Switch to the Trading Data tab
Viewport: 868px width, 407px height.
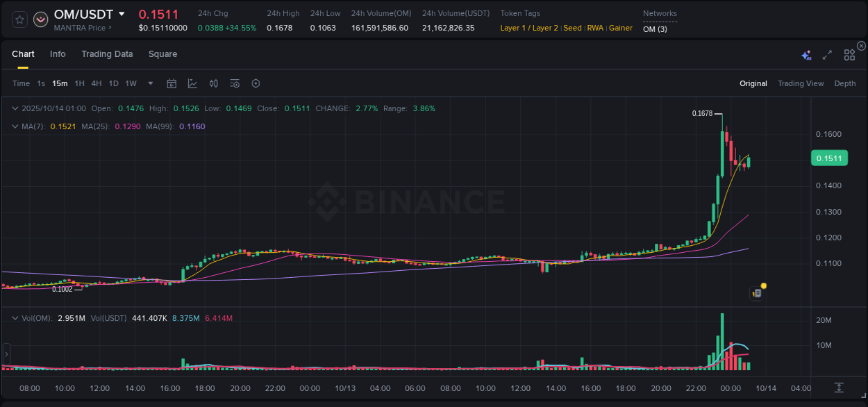[x=107, y=54]
